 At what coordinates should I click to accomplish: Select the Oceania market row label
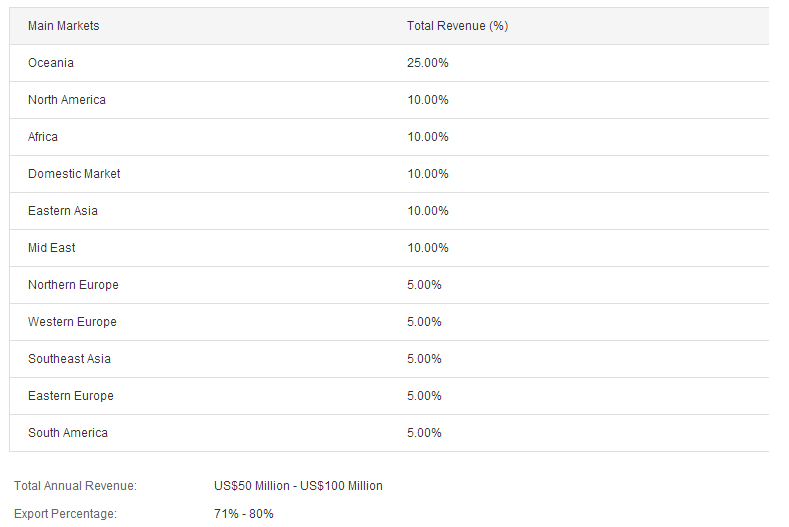point(51,63)
